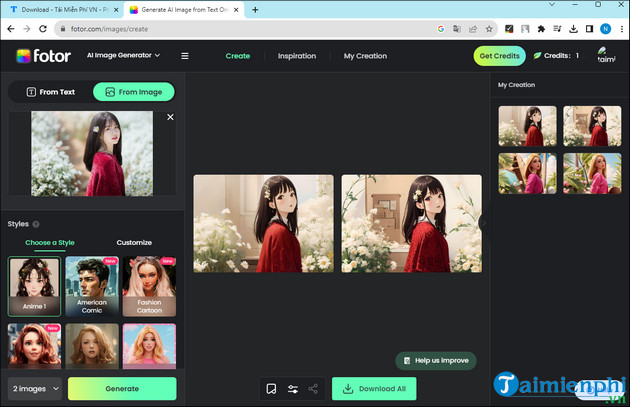Image resolution: width=630 pixels, height=407 pixels.
Task: Collapse the My Creation side panel arrow
Action: coord(484,223)
